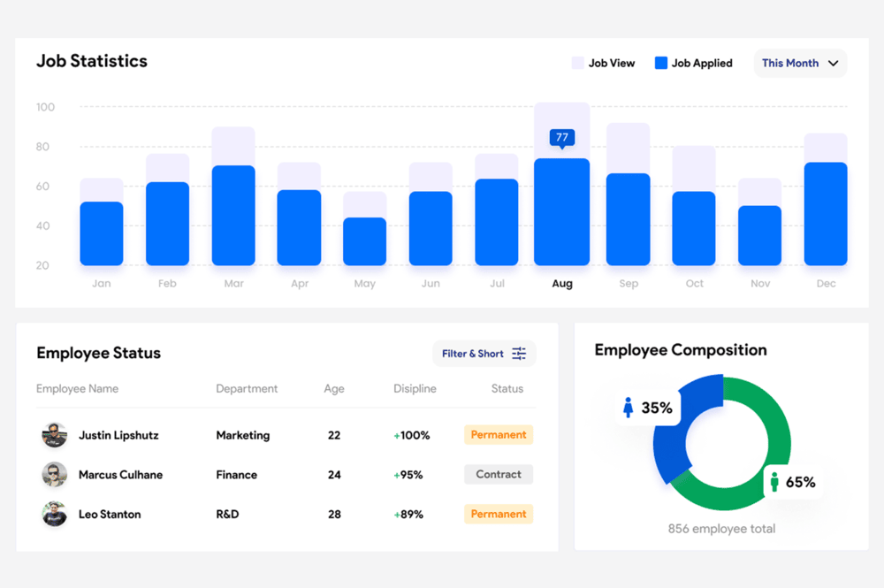Sort by the Department column header
Screen dimensions: 884x588
[x=247, y=389]
